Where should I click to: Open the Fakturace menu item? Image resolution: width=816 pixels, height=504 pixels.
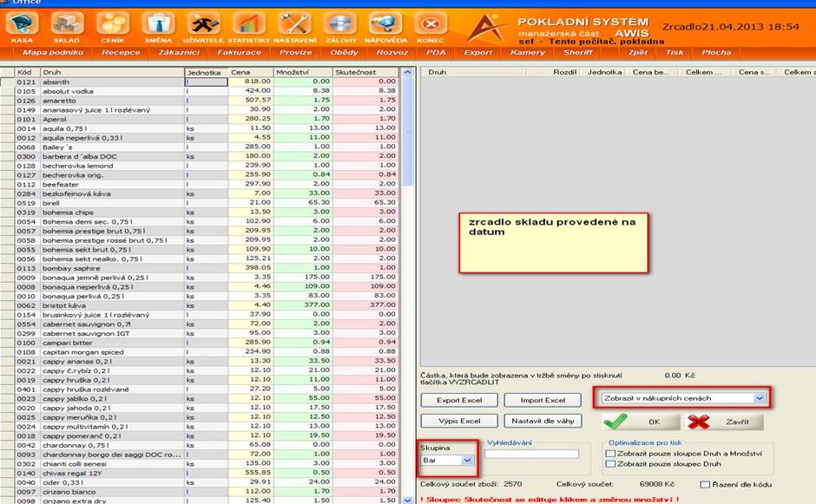[240, 53]
